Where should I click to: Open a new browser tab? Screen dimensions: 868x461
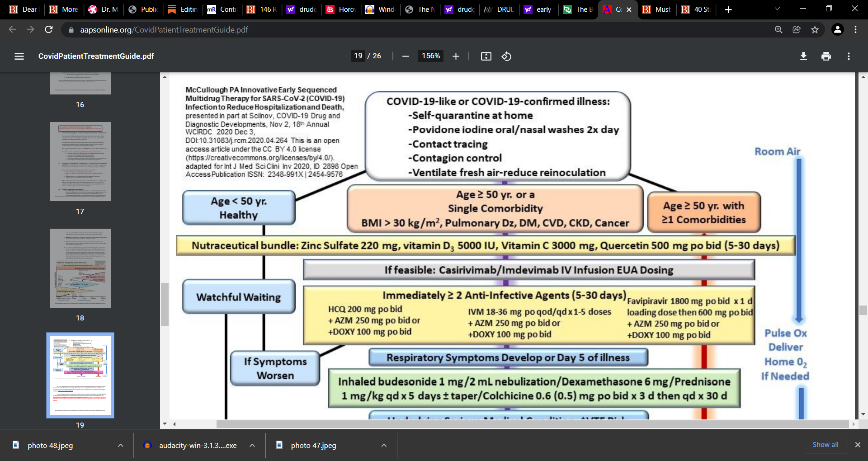click(728, 9)
